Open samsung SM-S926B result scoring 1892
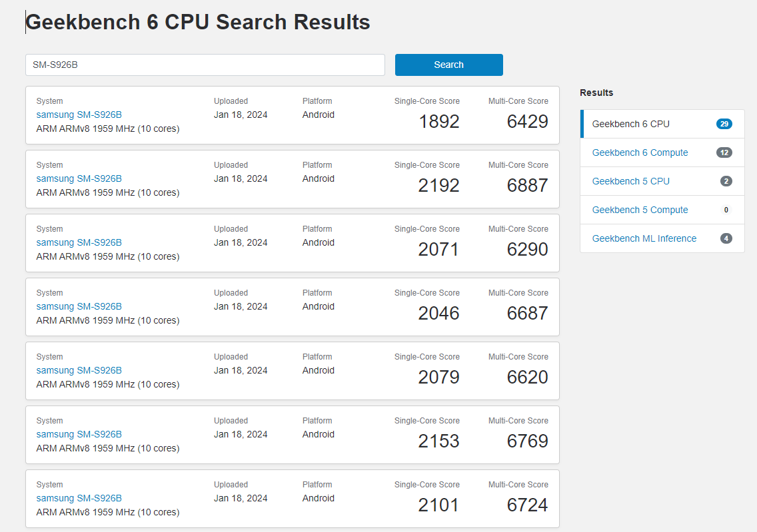Image resolution: width=757 pixels, height=532 pixels. pos(79,115)
